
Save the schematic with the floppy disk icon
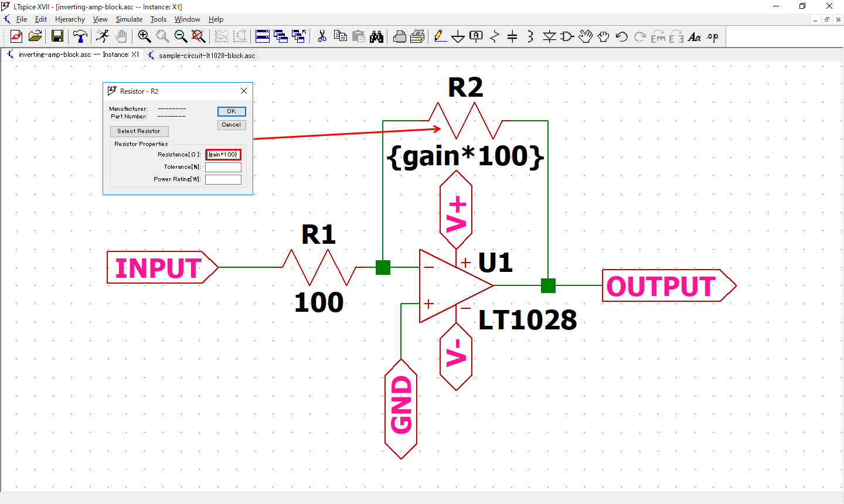click(57, 36)
